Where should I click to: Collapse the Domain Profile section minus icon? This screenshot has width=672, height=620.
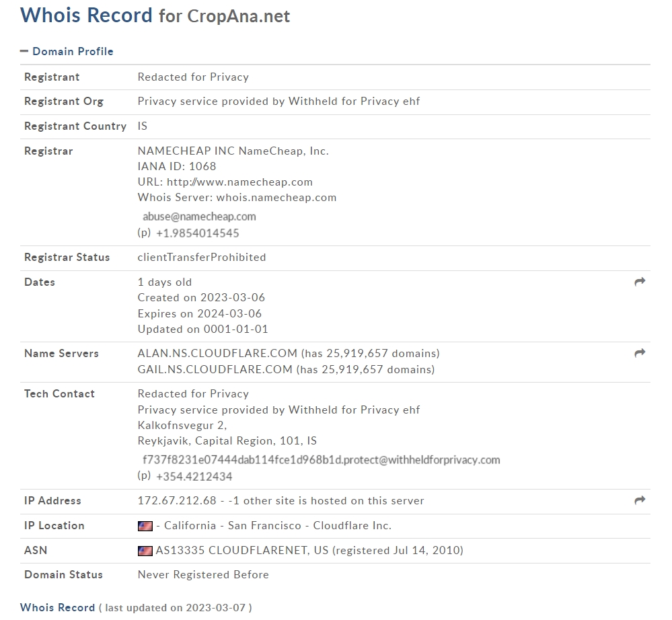[24, 51]
